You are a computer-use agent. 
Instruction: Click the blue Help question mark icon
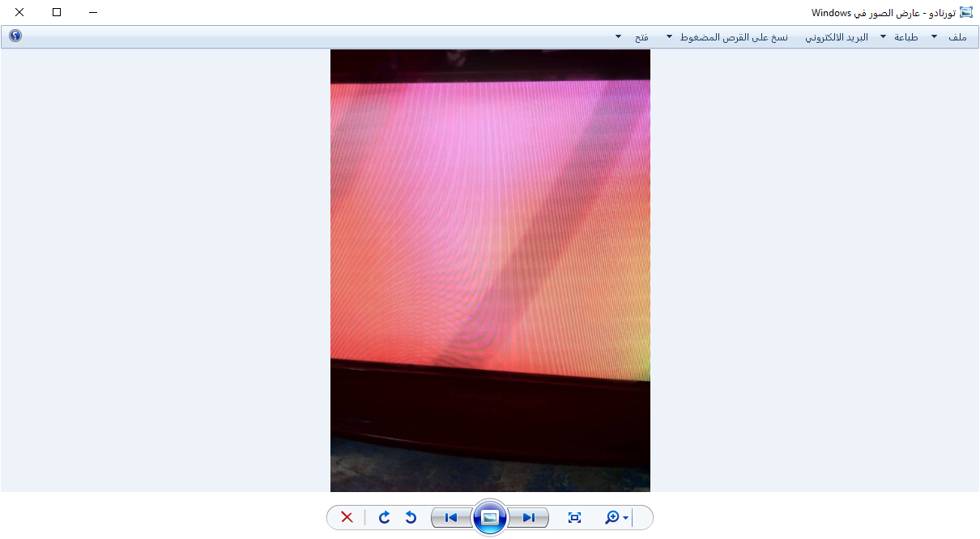coord(15,36)
